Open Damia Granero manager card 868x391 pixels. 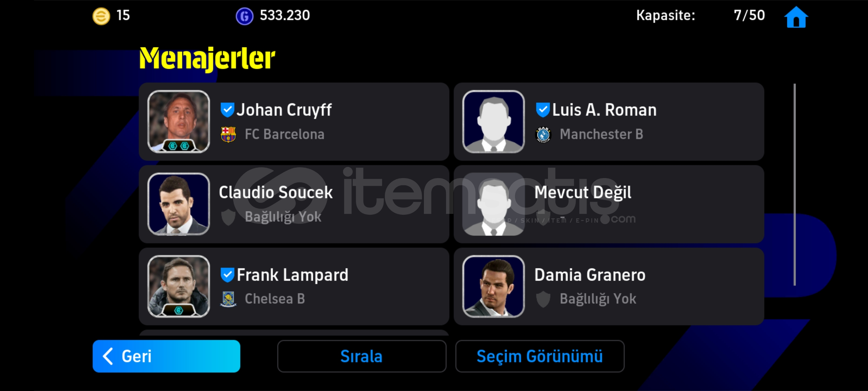[x=609, y=286]
